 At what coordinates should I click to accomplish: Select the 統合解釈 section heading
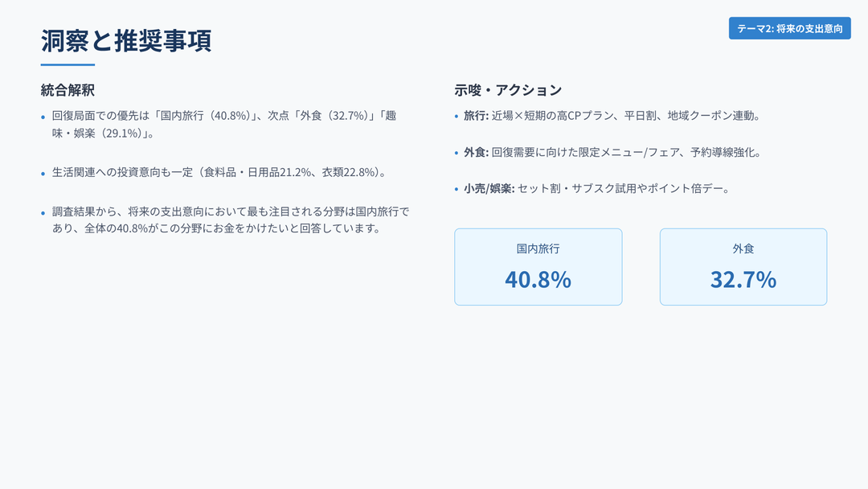[x=68, y=90]
